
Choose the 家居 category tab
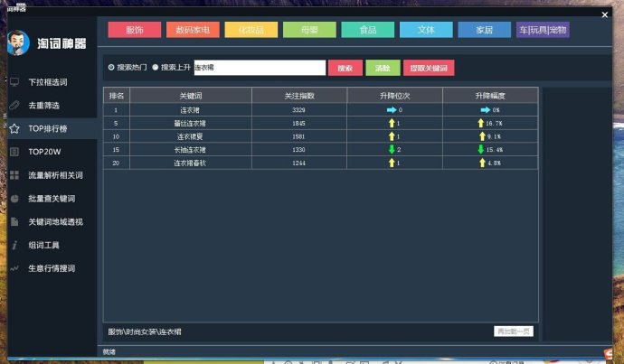point(485,30)
